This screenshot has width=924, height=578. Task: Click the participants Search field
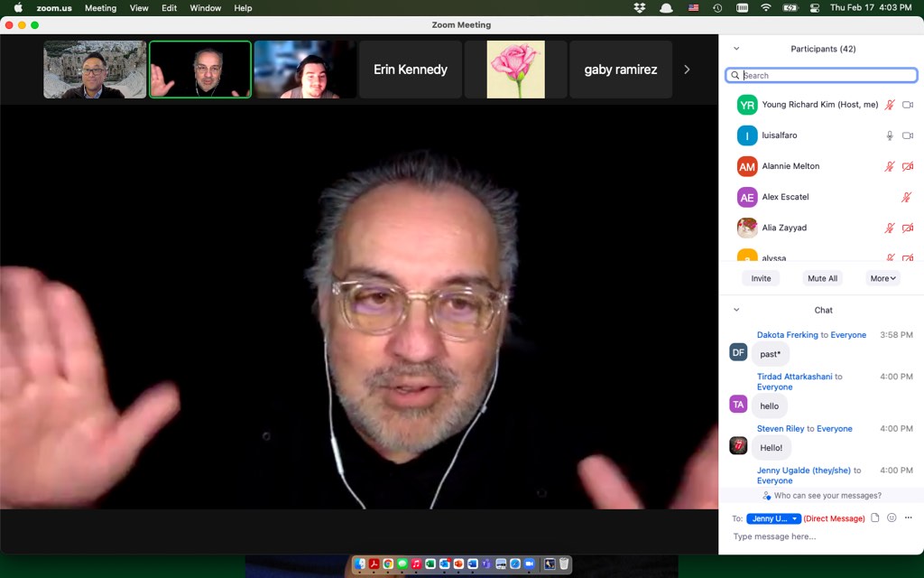point(822,76)
